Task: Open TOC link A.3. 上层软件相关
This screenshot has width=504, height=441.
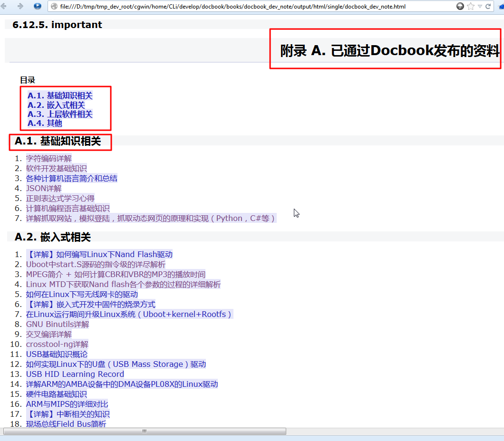Action: [60, 114]
